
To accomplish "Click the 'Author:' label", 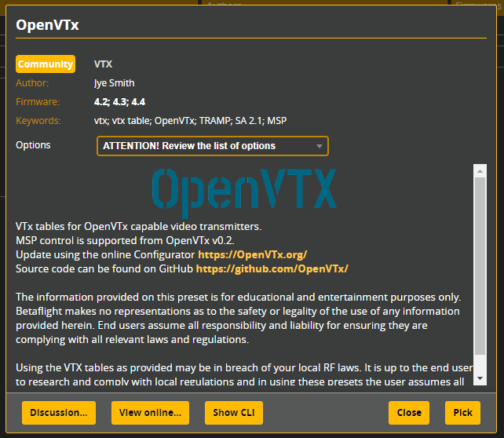I will click(x=32, y=83).
